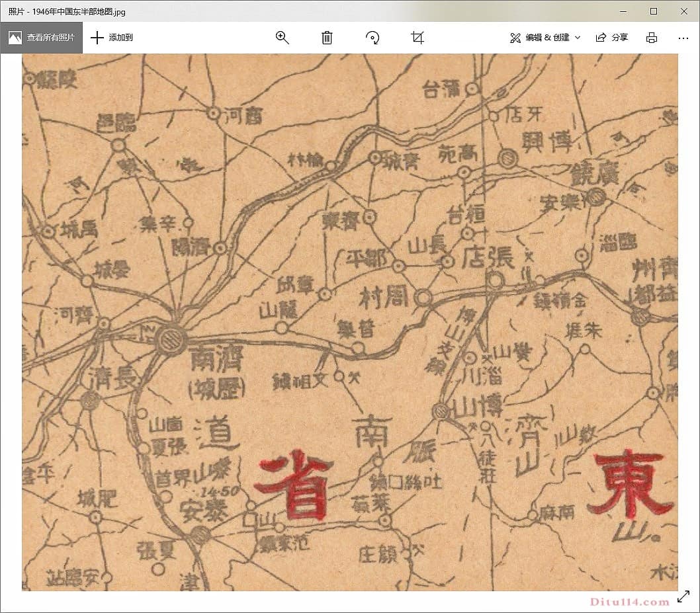Close the Photos window
700x613 pixels.
click(x=684, y=11)
